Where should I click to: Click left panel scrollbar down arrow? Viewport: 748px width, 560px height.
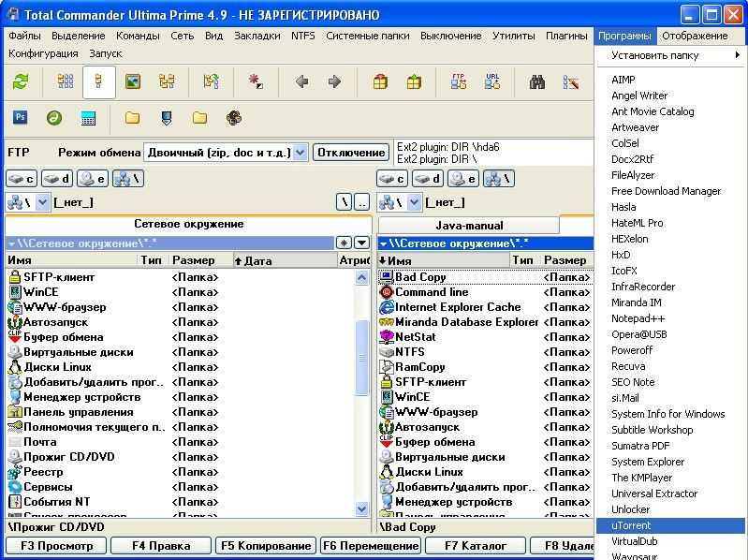(362, 508)
